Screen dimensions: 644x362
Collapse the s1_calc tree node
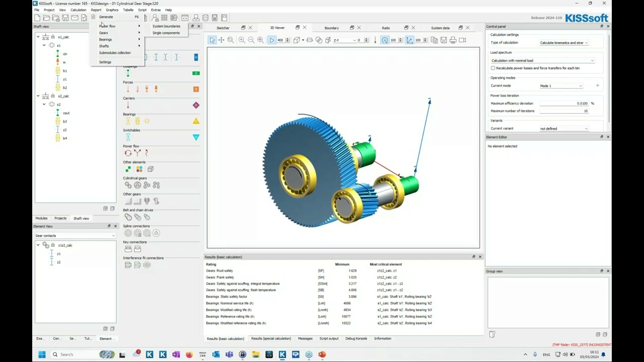pyautogui.click(x=38, y=37)
